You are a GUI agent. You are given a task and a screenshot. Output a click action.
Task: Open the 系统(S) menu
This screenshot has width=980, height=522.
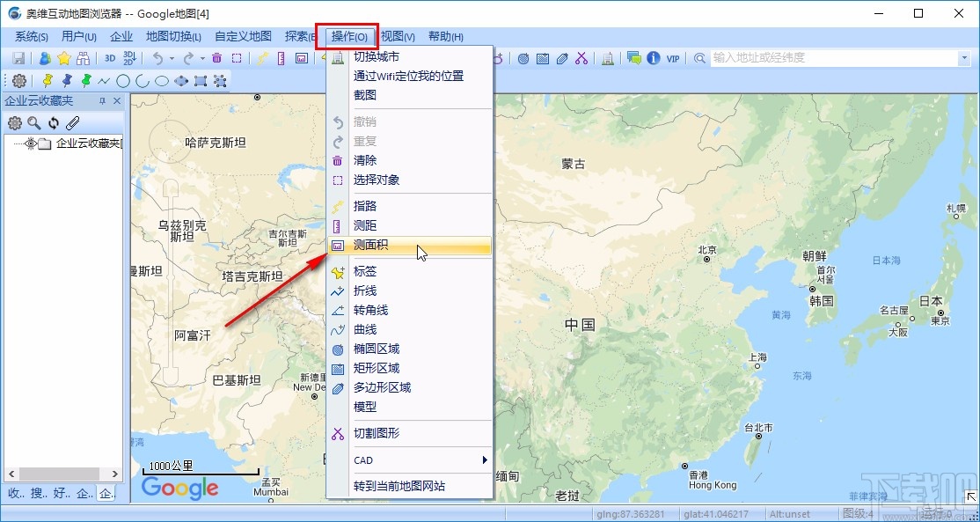[32, 37]
